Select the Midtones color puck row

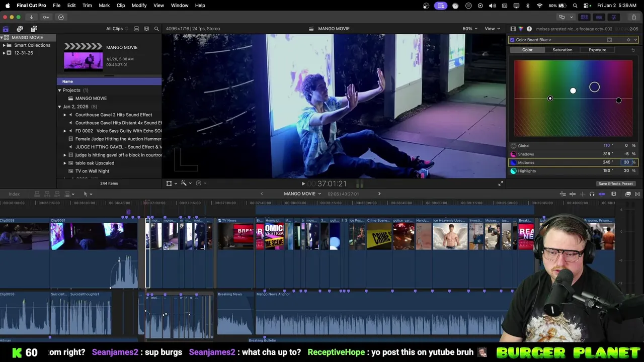573,162
